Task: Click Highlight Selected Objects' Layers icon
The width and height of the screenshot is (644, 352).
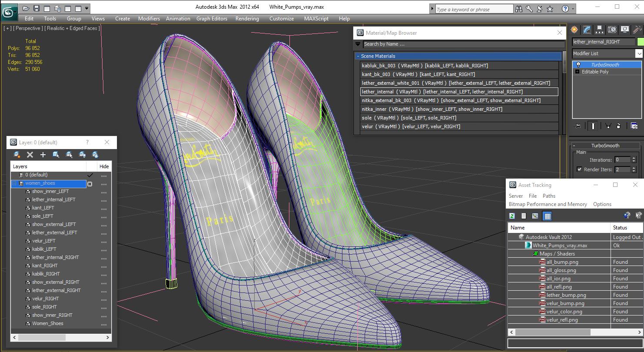Action: tap(69, 155)
